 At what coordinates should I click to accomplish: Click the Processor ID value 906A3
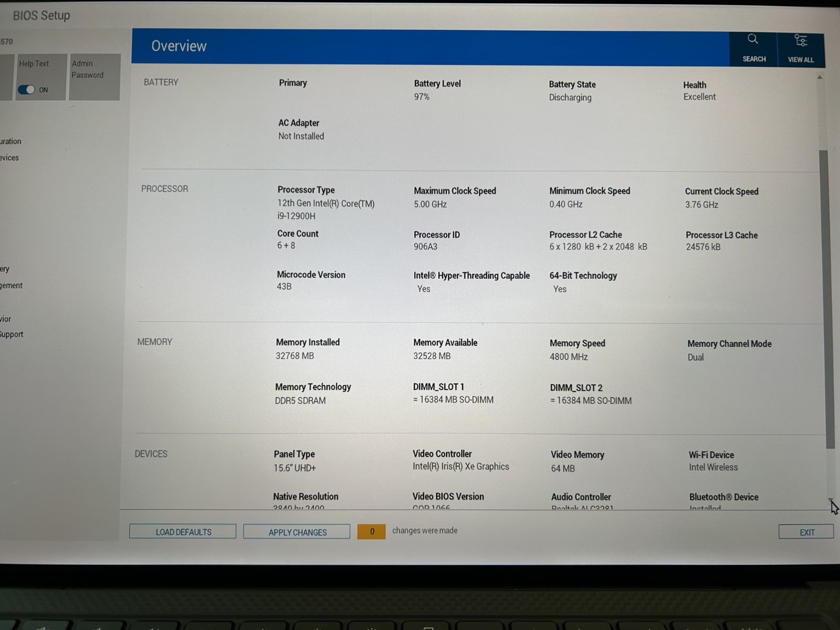425,247
